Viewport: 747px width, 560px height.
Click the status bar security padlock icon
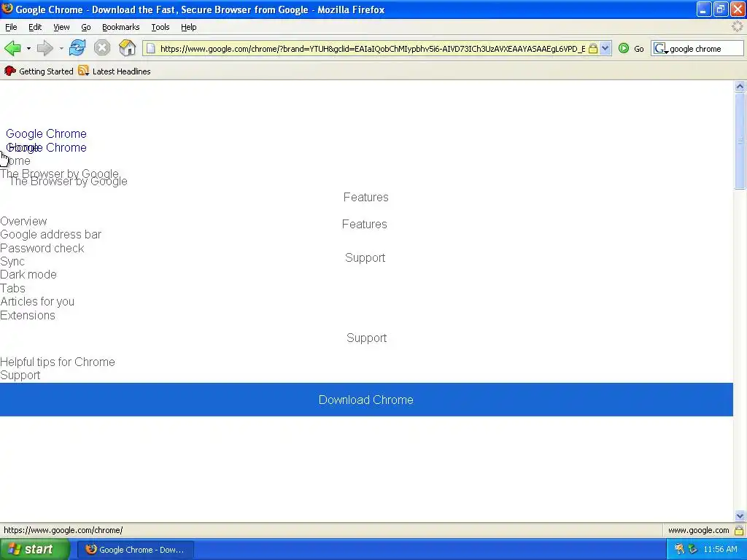pos(739,530)
